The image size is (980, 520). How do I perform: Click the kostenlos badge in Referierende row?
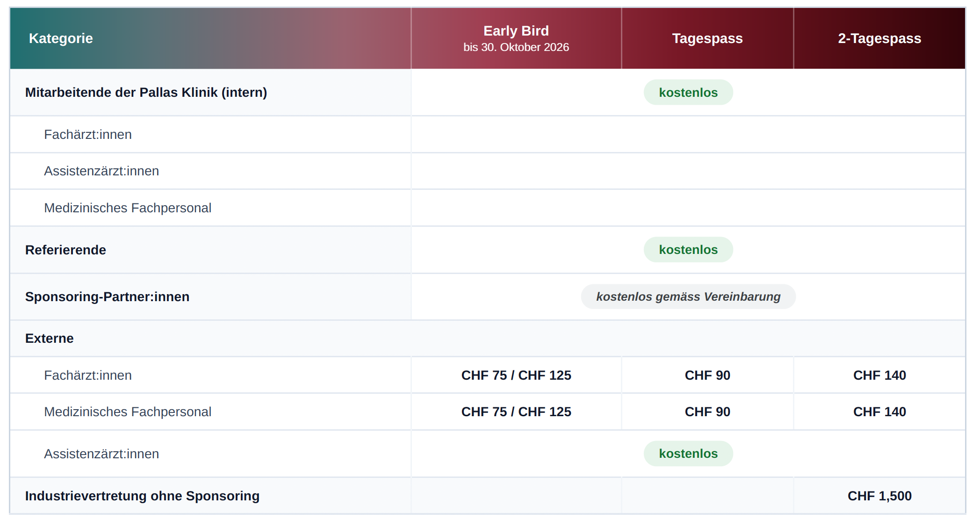click(x=688, y=250)
